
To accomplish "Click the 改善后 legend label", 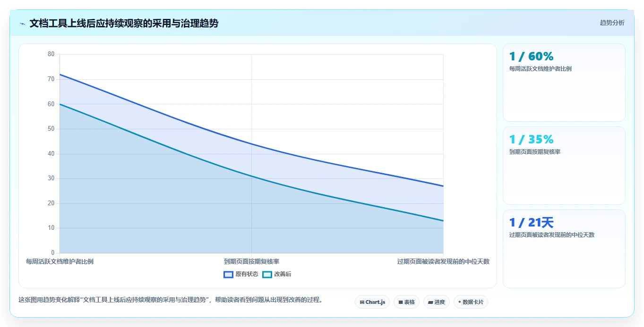I will (x=283, y=274).
